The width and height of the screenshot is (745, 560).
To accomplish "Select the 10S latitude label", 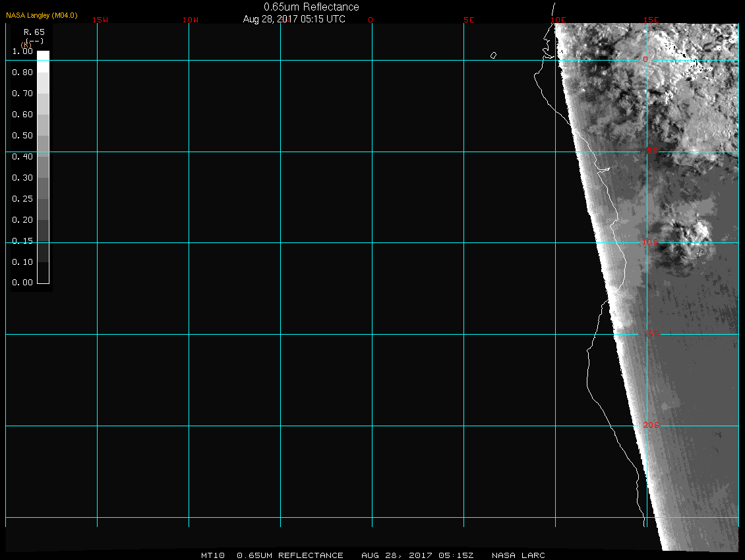I will (650, 242).
